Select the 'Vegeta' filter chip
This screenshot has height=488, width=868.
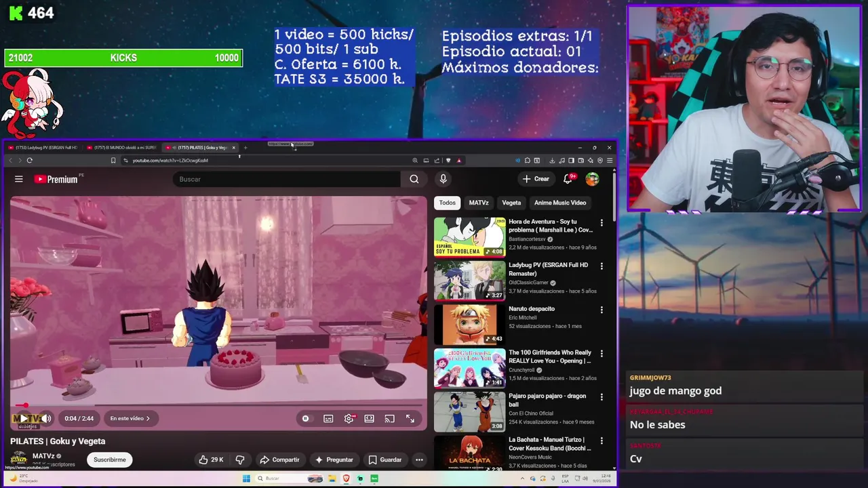[511, 203]
